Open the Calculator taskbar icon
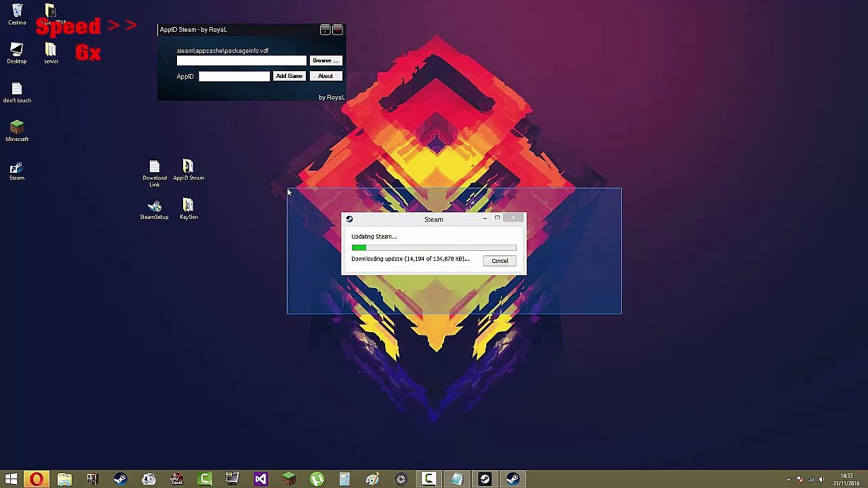Screen dimensions: 868x488 coord(344,479)
